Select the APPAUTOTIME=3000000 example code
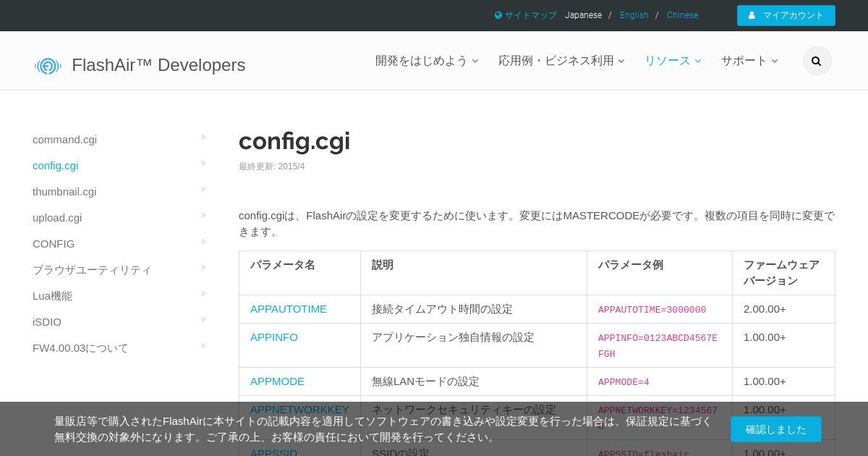Image resolution: width=868 pixels, height=456 pixels. click(652, 310)
